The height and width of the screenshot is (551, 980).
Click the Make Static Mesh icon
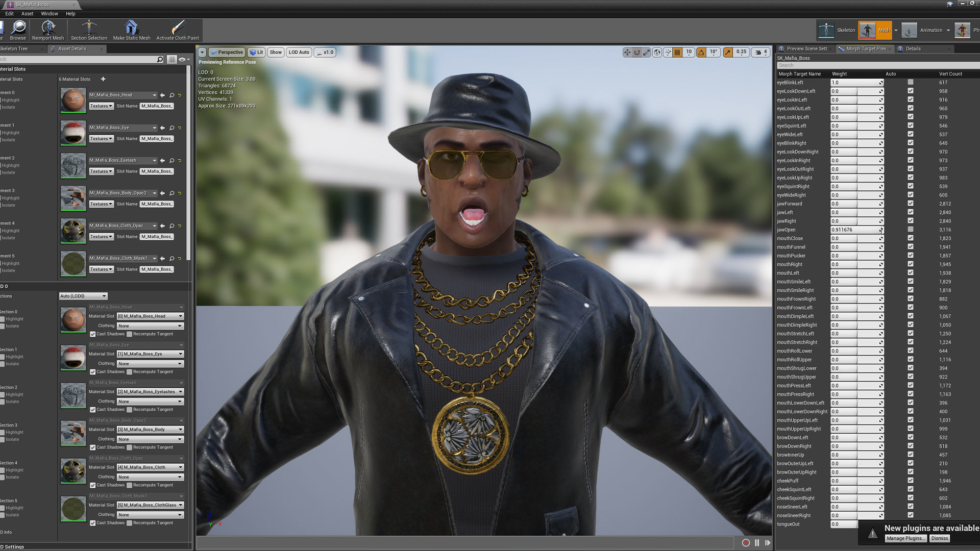[131, 28]
